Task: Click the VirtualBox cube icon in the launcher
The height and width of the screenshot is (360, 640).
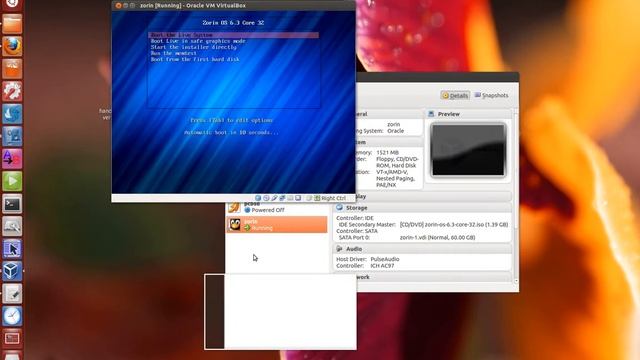Action: tap(12, 271)
